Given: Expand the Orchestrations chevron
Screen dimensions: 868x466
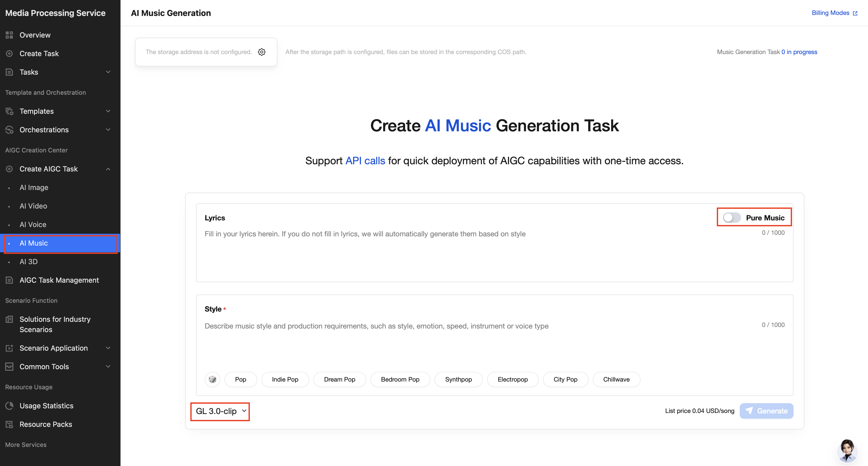Looking at the screenshot, I should tap(108, 130).
